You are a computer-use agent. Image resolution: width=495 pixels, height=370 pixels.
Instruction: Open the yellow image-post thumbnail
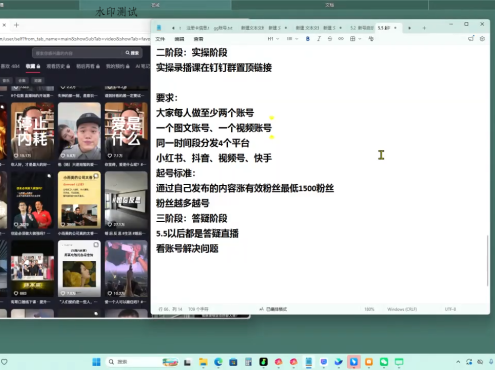pos(79,200)
